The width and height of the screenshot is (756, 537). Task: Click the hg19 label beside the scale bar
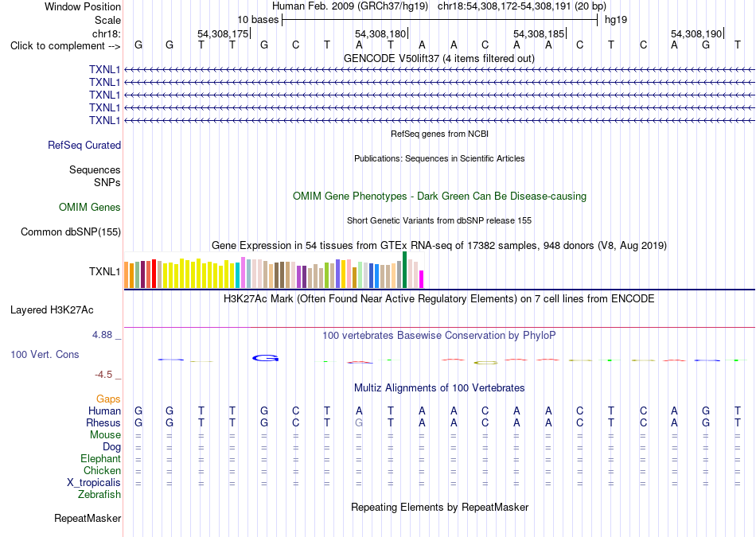(x=616, y=20)
